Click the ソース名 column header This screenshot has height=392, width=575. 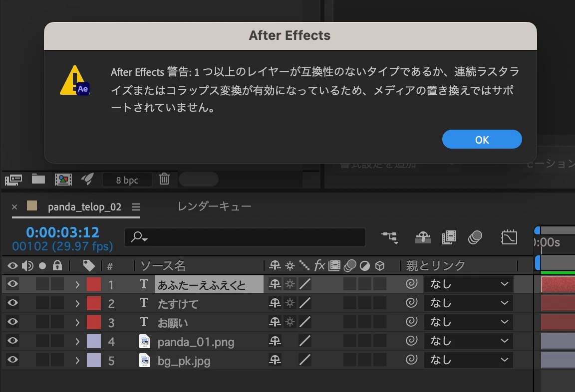[x=163, y=266]
